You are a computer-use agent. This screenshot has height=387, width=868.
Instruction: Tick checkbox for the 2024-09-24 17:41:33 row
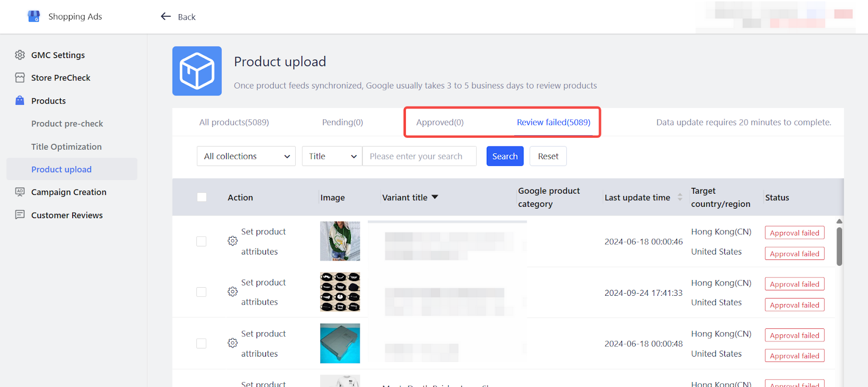pos(201,292)
